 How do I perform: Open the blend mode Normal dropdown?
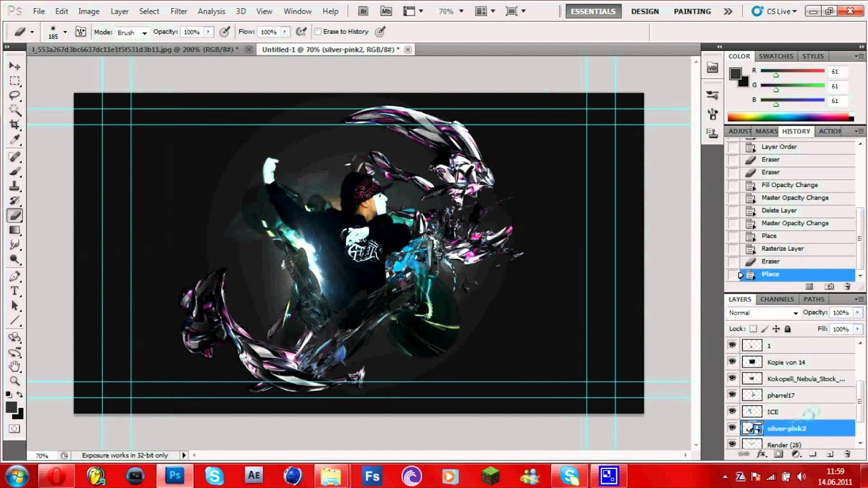[764, 312]
